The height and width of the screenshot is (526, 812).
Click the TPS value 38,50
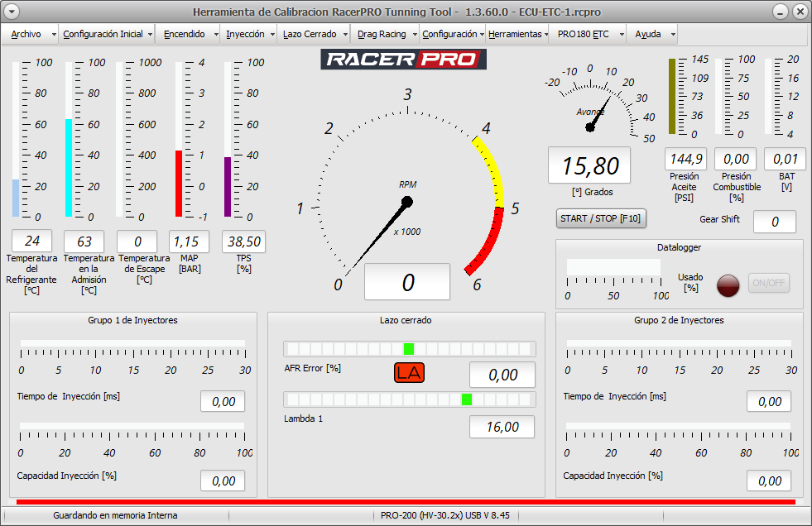click(x=244, y=241)
